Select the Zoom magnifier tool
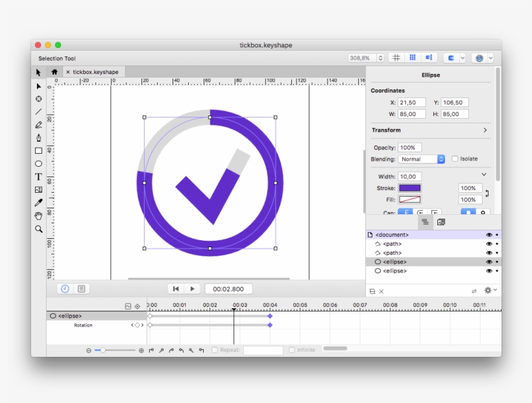This screenshot has width=532, height=403. click(x=39, y=228)
